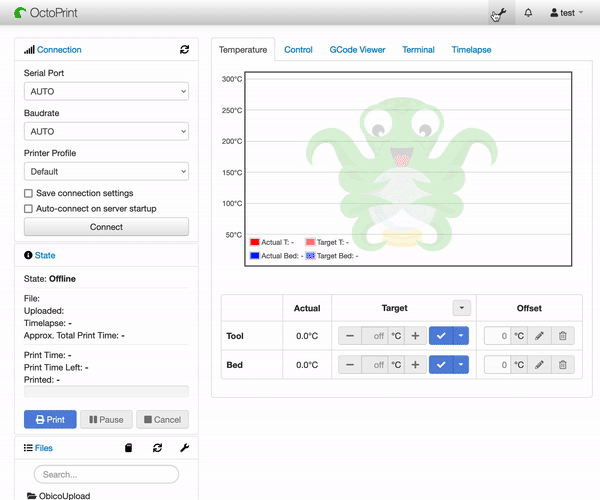The height and width of the screenshot is (500, 600).
Task: Collapse the Connection panel
Action: 59,50
